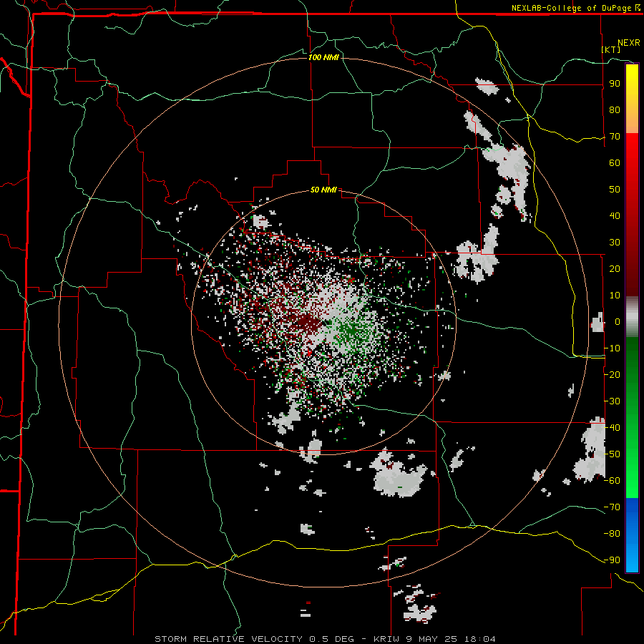
Task: Click the KRIW station identifier
Action: point(386,639)
